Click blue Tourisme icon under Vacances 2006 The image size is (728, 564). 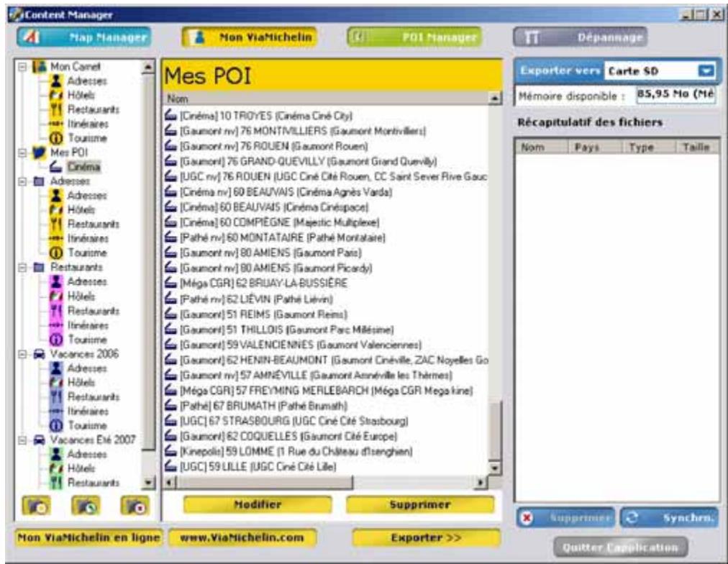56,426
